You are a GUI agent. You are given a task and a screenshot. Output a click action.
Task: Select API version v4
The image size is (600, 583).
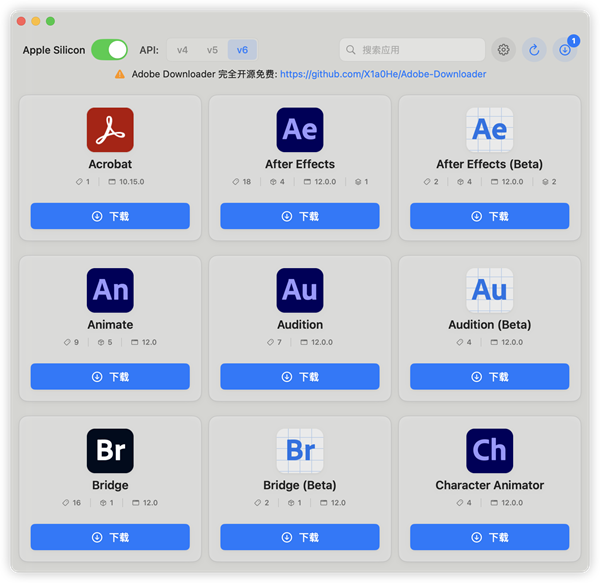point(182,50)
